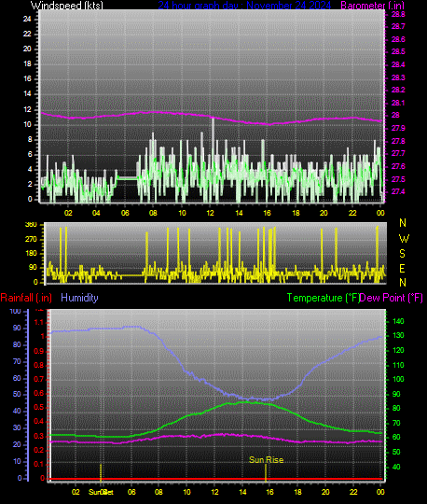Click the 28.5 barometer scale value
Viewport: 427px width, 504px height.
tap(398, 51)
